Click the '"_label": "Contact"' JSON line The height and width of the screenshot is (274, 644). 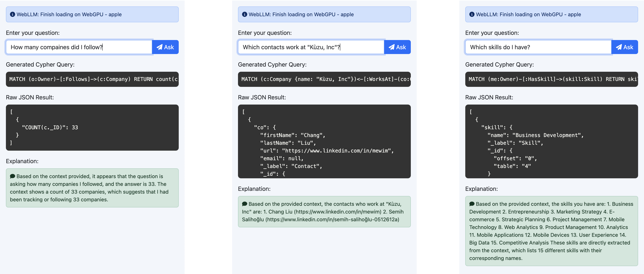(x=291, y=166)
